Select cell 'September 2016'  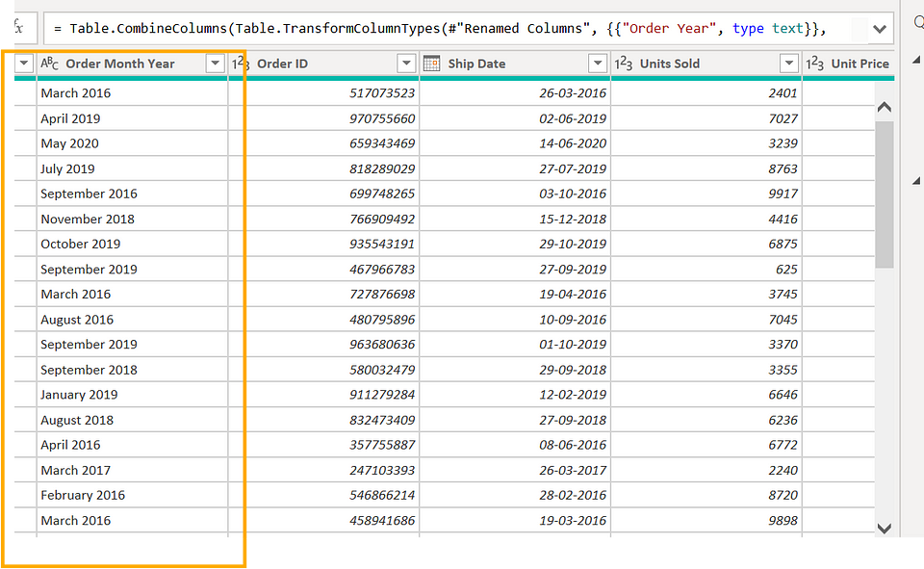coord(133,194)
